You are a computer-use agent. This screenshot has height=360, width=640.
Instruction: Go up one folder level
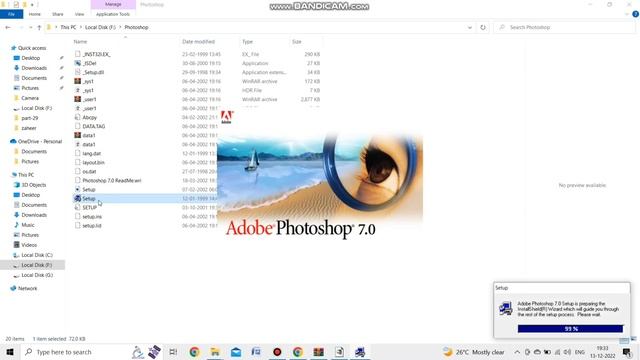tap(39, 27)
